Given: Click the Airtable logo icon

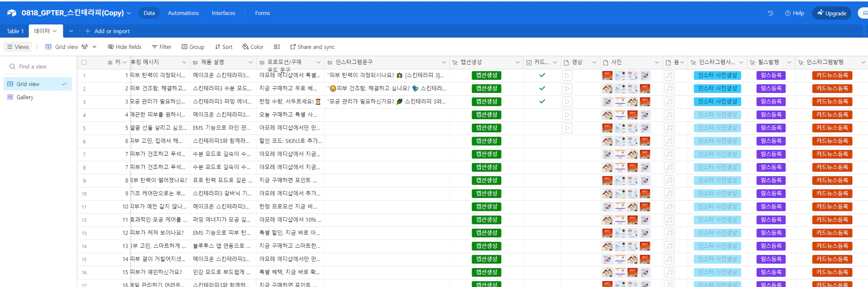Looking at the screenshot, I should click(12, 13).
